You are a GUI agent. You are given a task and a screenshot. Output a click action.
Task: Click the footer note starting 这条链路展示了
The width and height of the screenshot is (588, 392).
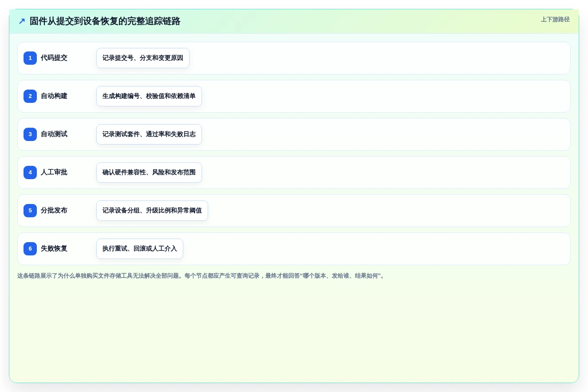pyautogui.click(x=201, y=276)
